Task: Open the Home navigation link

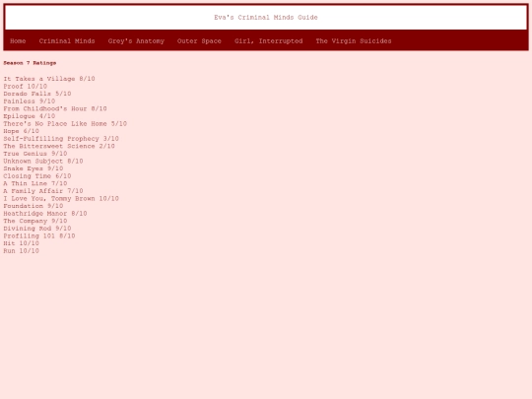Action: (x=18, y=41)
